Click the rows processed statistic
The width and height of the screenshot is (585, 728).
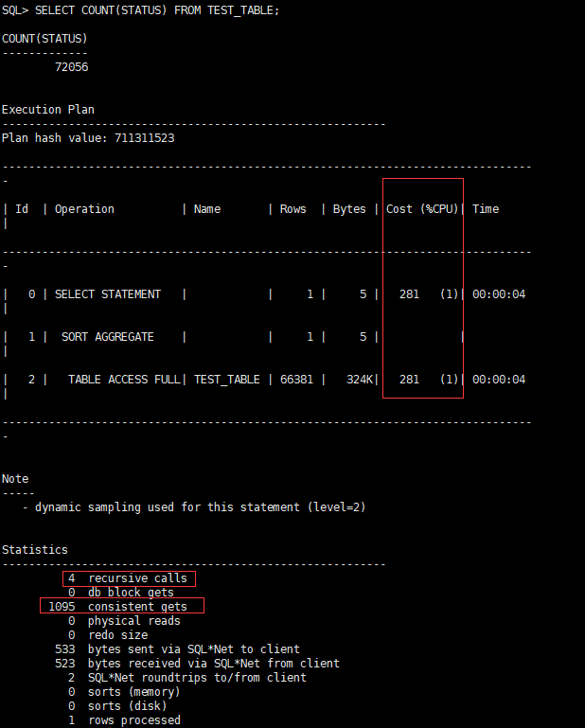tap(124, 720)
